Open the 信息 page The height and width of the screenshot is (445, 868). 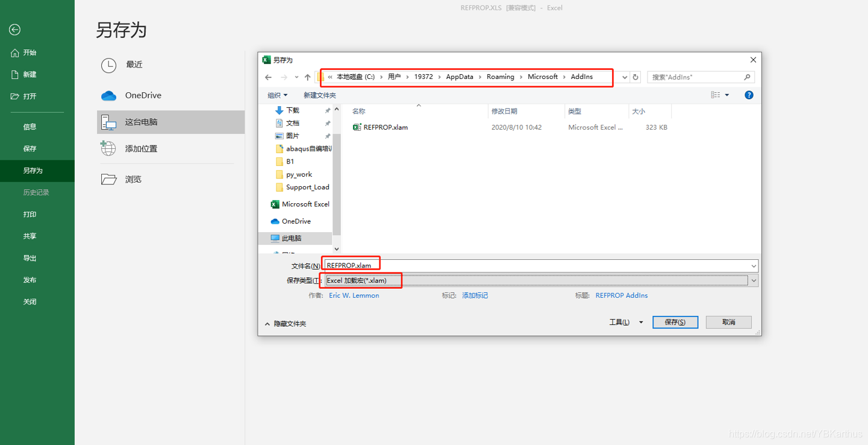coord(30,127)
